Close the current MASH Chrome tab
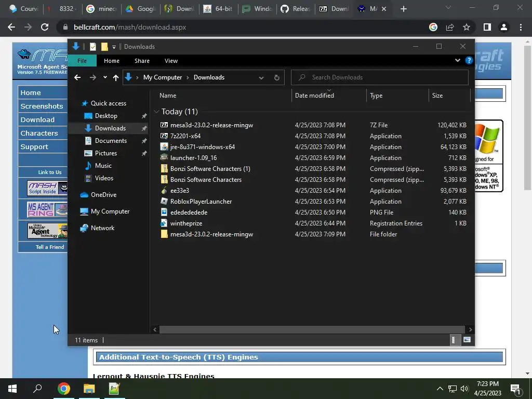 [384, 9]
